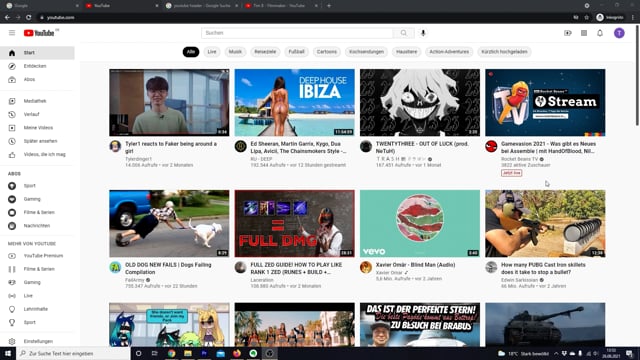Open Meine Videos in the sidebar

[37, 128]
